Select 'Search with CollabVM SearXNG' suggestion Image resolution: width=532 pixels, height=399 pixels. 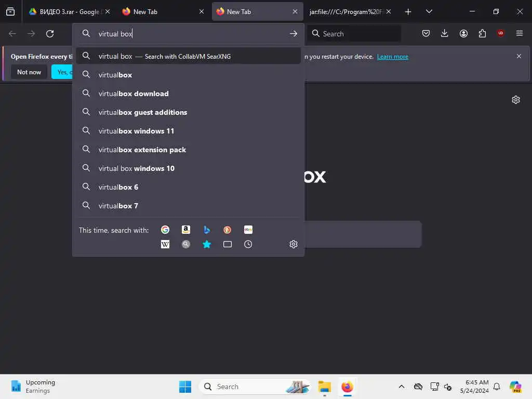coord(188,56)
